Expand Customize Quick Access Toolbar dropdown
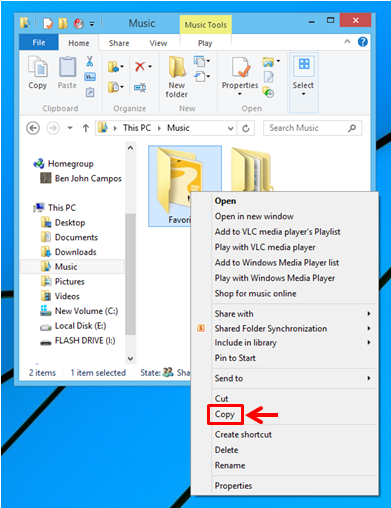The width and height of the screenshot is (391, 508). (x=92, y=24)
